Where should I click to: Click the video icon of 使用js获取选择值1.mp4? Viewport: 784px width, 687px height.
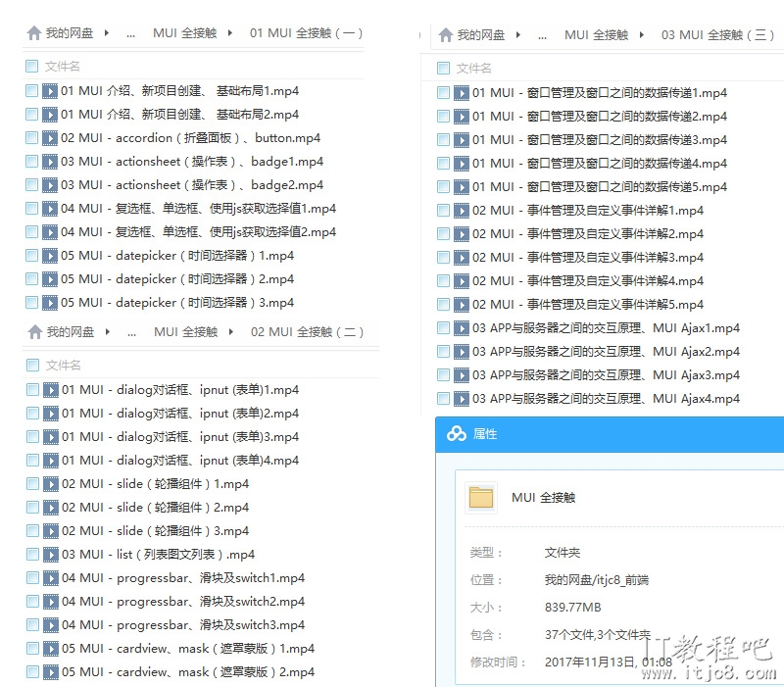50,209
